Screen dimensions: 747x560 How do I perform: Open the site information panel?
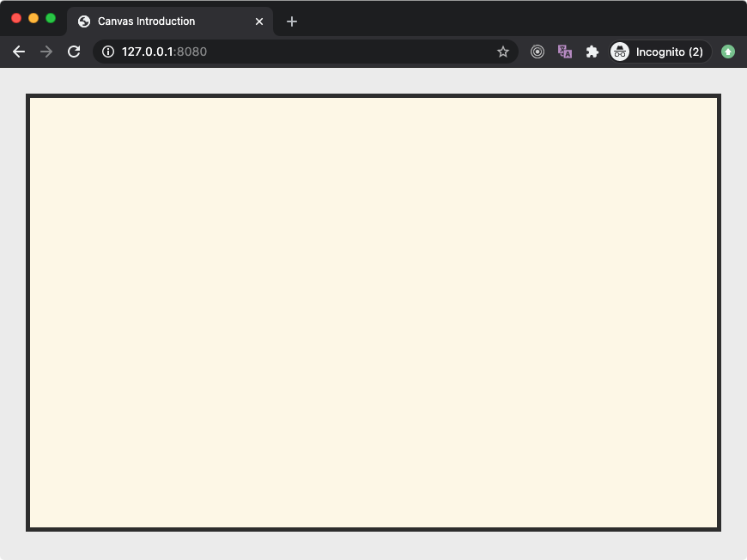pos(107,52)
